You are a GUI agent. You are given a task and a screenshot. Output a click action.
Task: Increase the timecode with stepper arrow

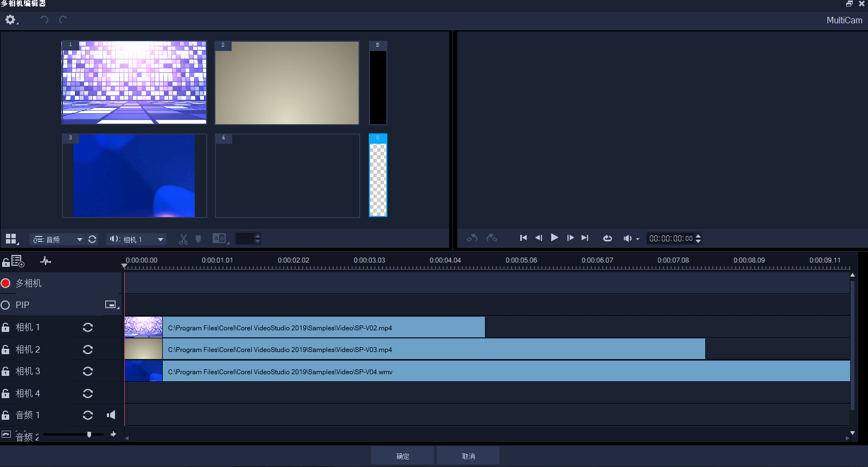[698, 236]
